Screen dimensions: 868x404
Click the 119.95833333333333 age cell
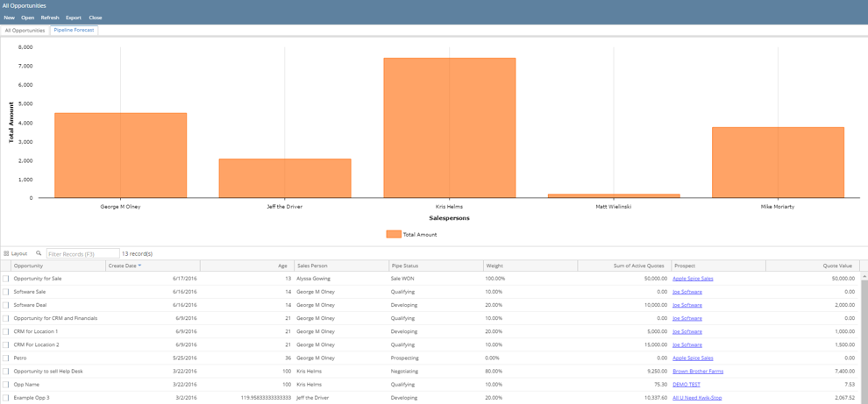coord(266,398)
